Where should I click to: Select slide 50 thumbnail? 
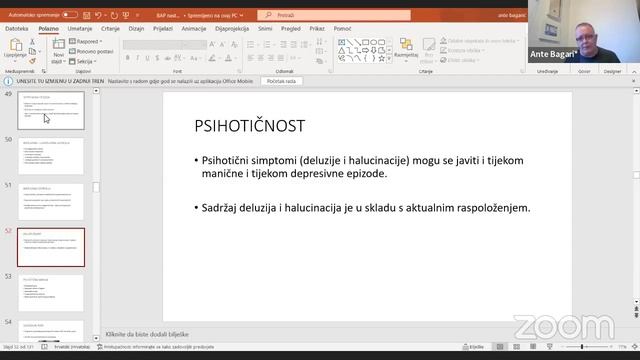51,156
